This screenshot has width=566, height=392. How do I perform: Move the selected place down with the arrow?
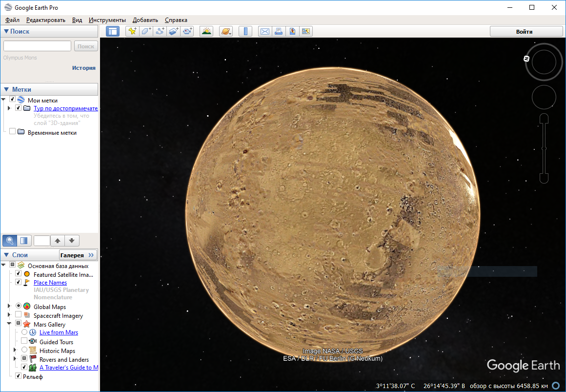click(x=72, y=241)
